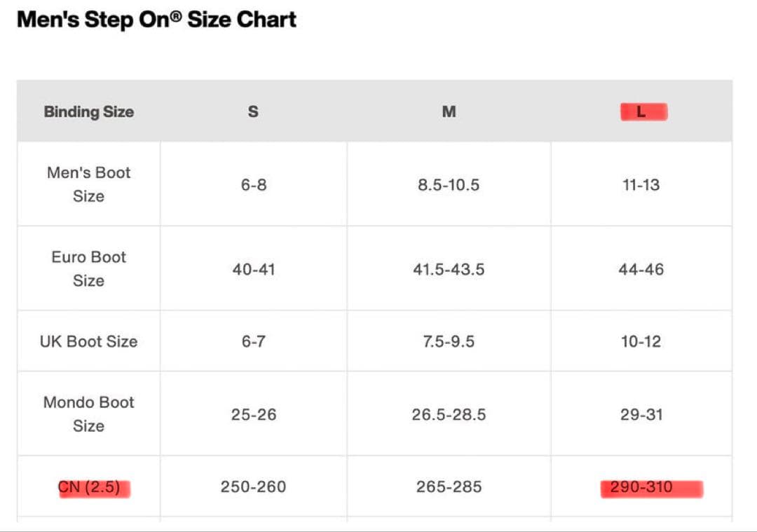Click the 7.5-9.5 UK size cell

[x=449, y=341]
